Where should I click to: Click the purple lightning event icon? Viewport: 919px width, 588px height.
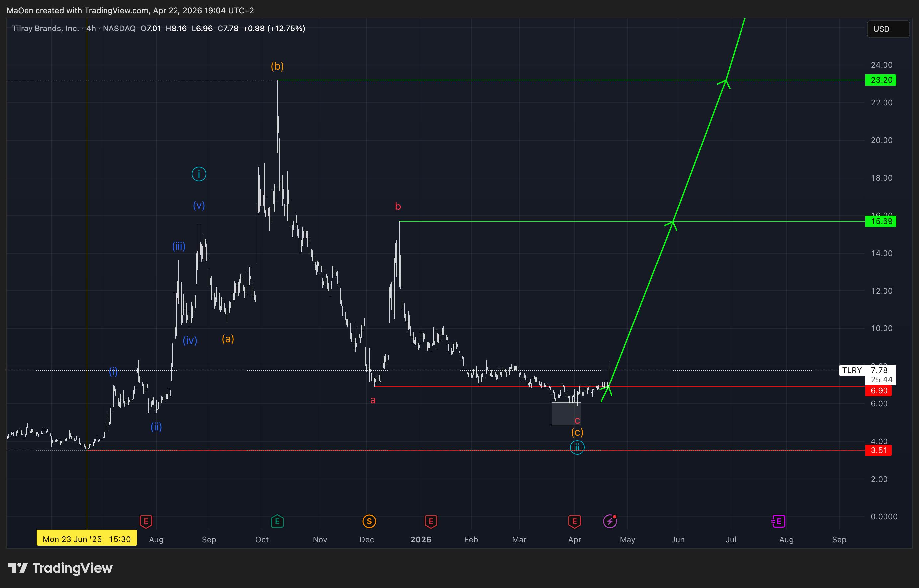click(610, 521)
